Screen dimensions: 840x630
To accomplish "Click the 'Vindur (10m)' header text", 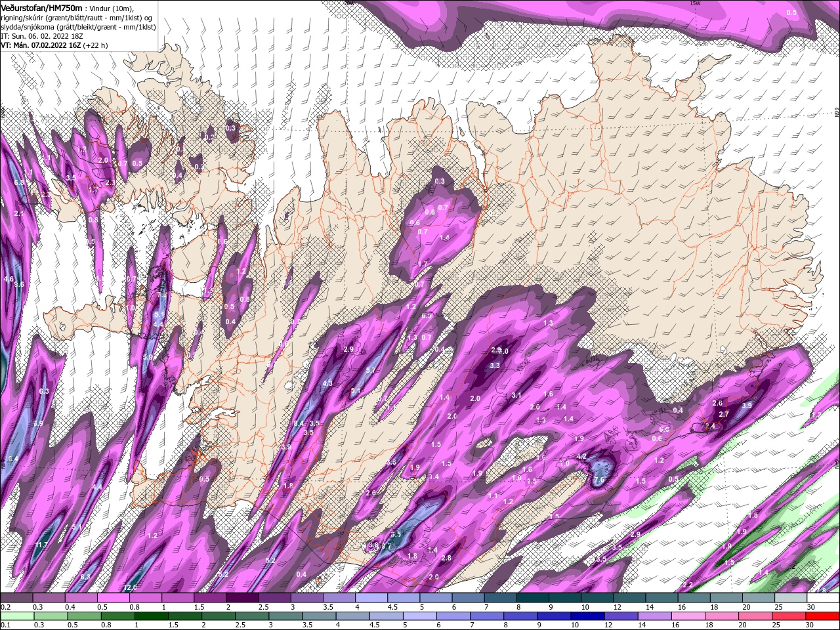I will 111,8.
